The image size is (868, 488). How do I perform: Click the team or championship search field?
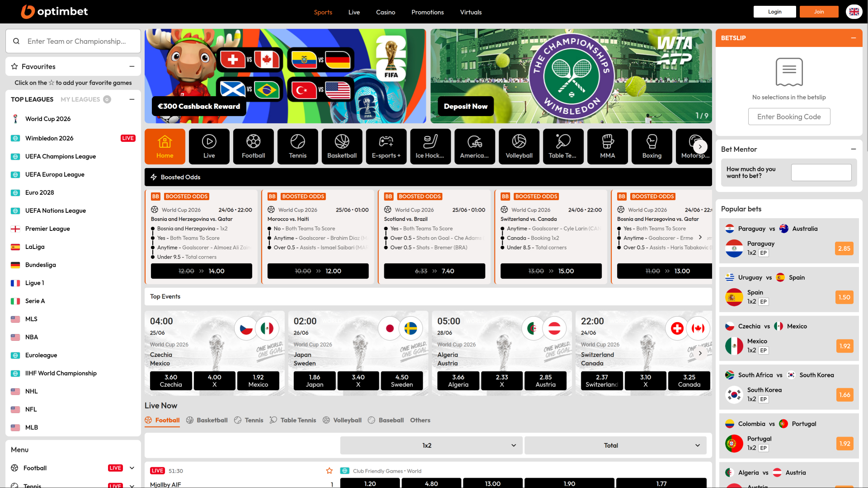[73, 41]
